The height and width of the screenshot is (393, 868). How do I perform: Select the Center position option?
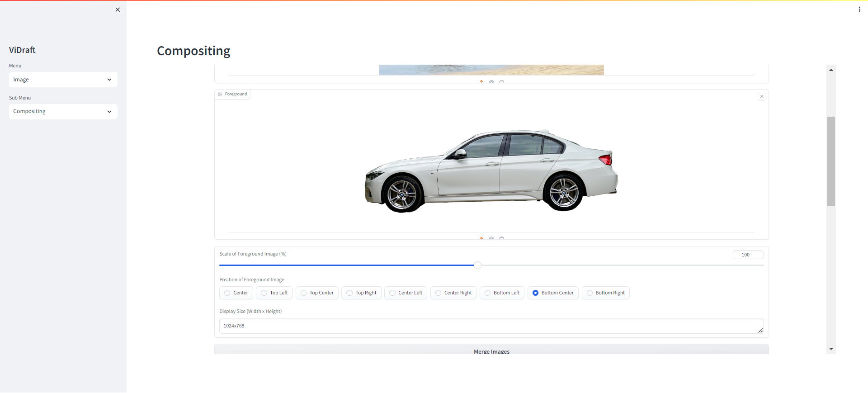tap(236, 293)
